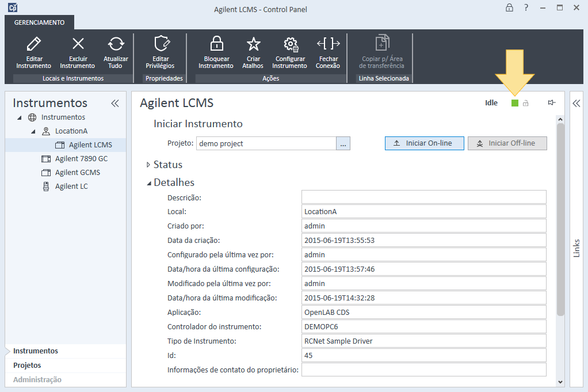Image resolution: width=588 pixels, height=392 pixels.
Task: Click the Agilent LCMS page heading
Action: click(x=177, y=103)
